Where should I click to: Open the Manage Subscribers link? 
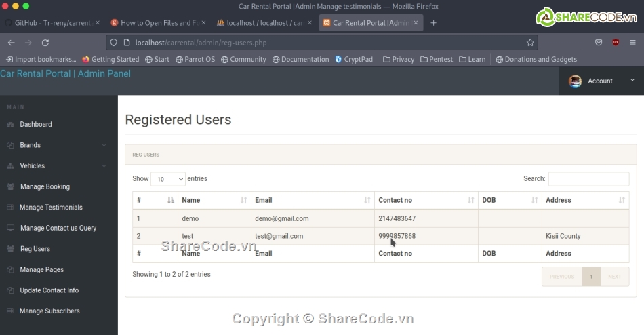[x=49, y=311]
